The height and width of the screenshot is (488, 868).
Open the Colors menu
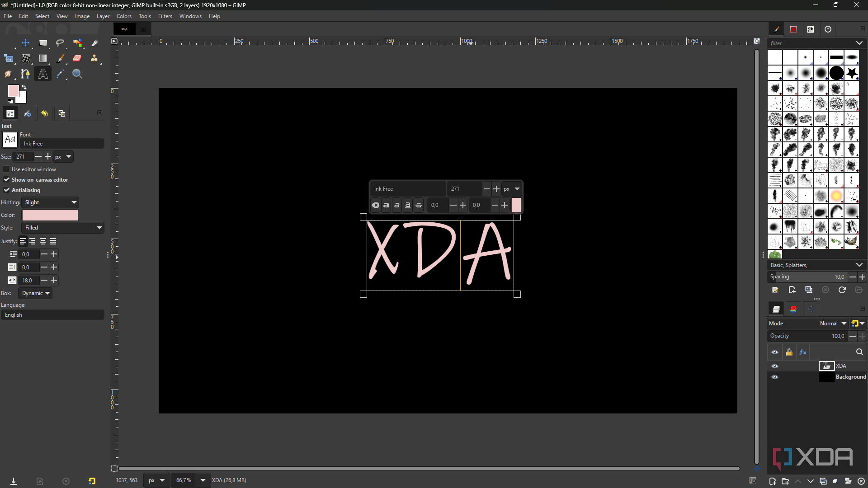point(124,16)
